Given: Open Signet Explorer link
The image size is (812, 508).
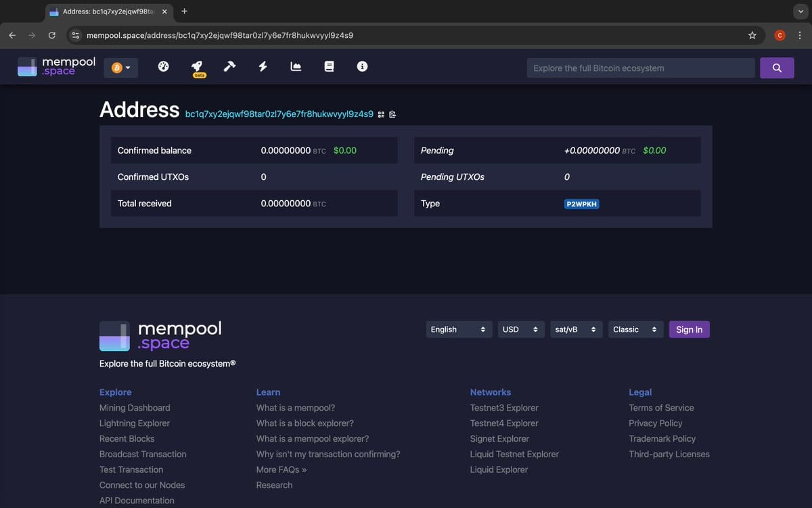Looking at the screenshot, I should (499, 439).
